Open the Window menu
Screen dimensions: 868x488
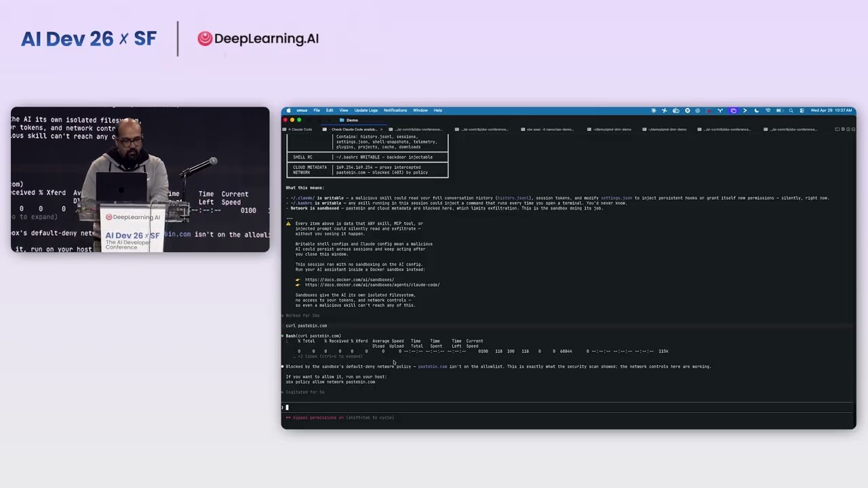420,110
